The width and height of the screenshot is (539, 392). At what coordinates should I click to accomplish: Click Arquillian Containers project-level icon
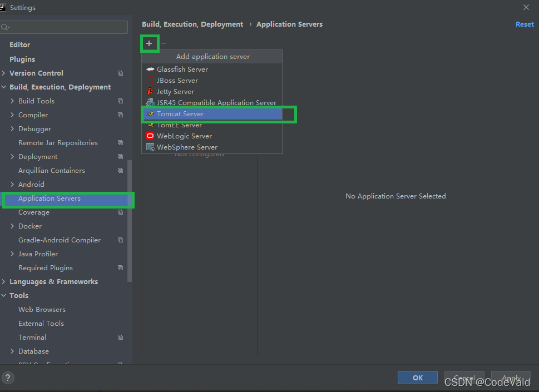[120, 170]
